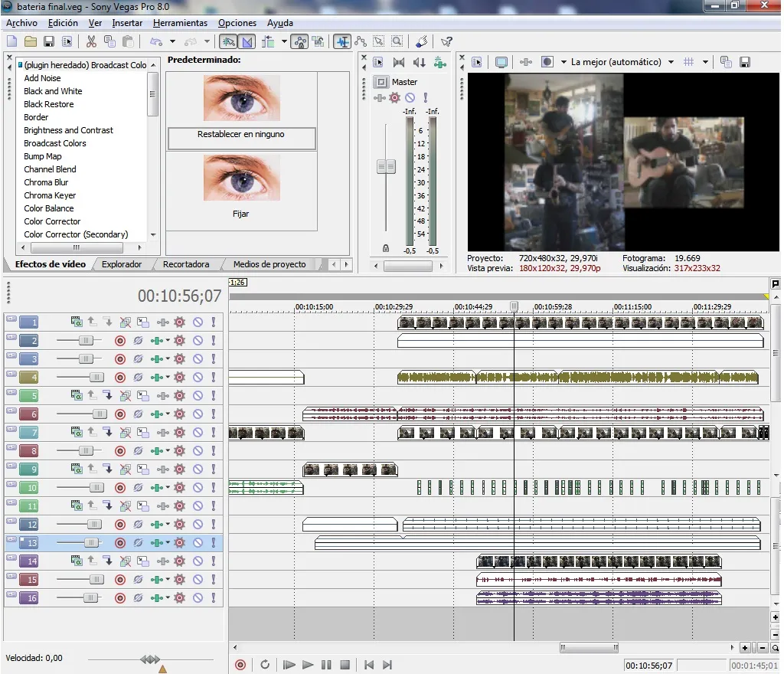Toggle preview on external monitor icon
Viewport: 784px width, 674px height.
click(501, 62)
